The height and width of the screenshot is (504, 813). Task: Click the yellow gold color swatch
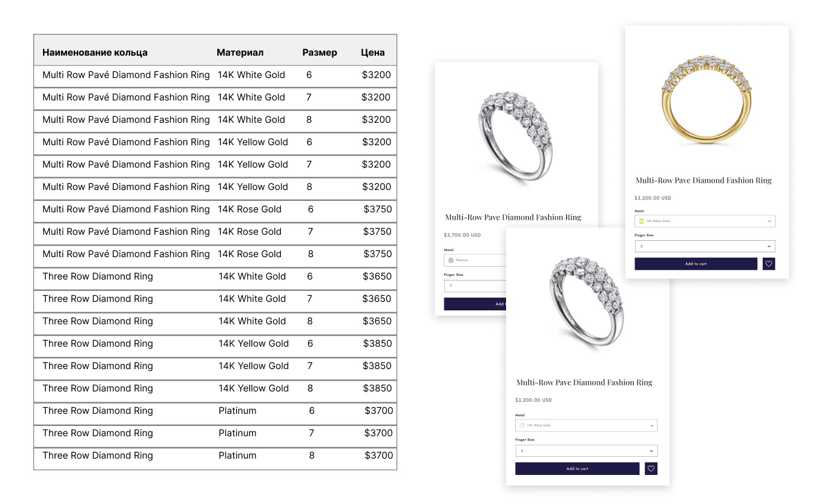click(642, 221)
